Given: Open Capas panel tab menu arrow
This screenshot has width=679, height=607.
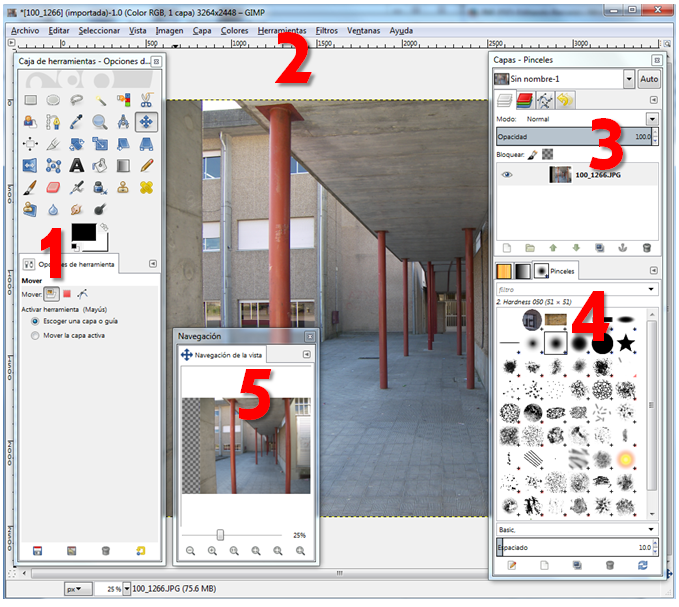Looking at the screenshot, I should [x=654, y=100].
